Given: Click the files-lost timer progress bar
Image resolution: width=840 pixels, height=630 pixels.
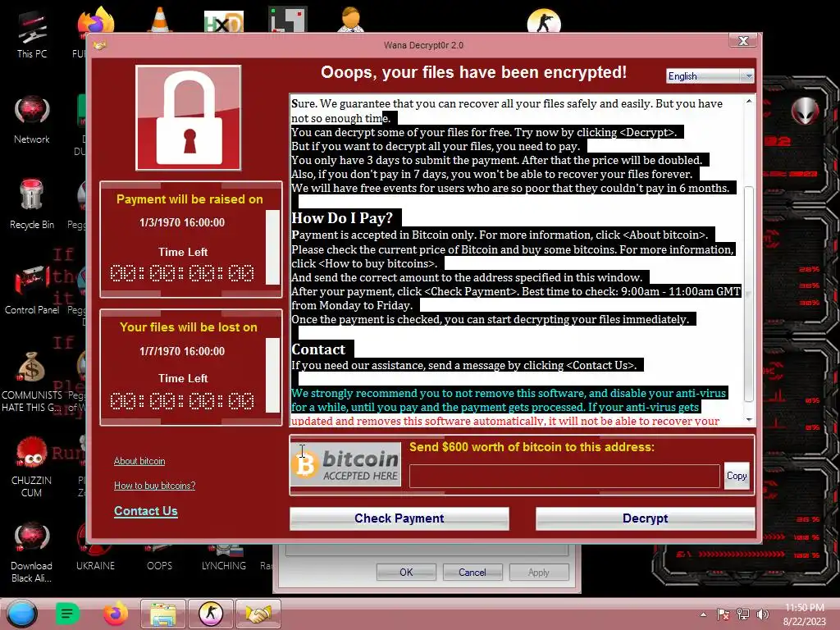Looking at the screenshot, I should (272, 375).
